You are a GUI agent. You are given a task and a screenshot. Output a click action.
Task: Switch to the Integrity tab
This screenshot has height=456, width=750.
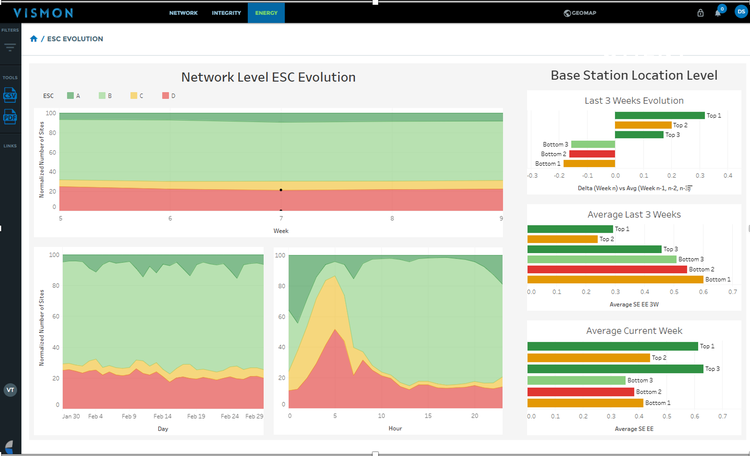point(226,13)
